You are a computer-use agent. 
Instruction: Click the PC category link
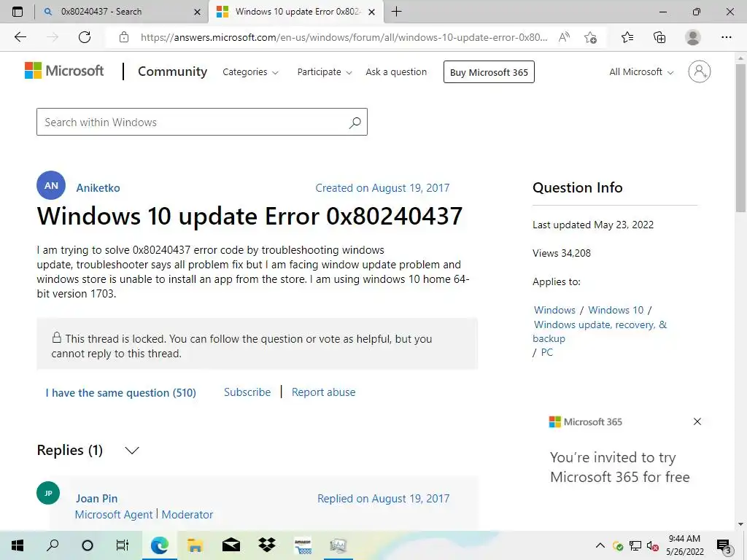point(547,352)
